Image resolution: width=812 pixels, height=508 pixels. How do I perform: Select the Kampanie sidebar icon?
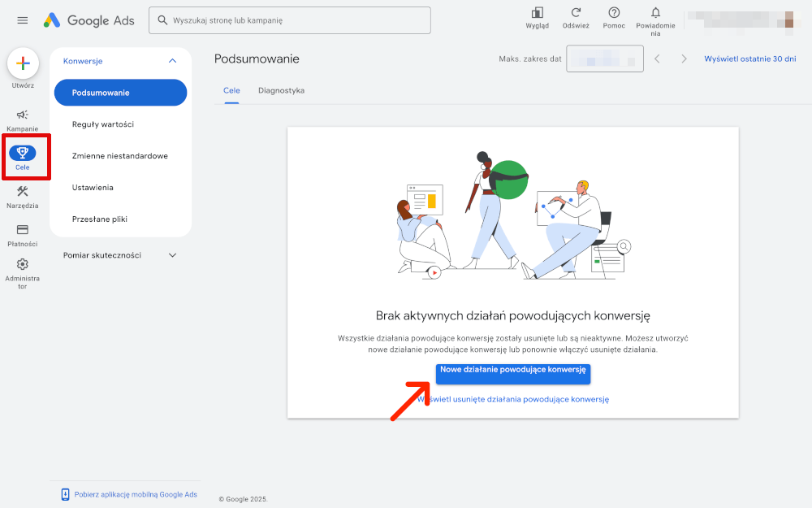(x=23, y=115)
